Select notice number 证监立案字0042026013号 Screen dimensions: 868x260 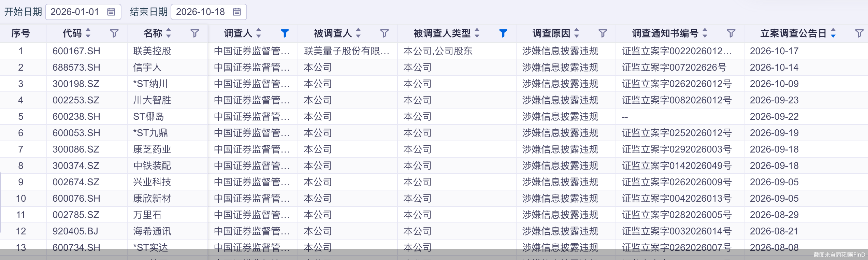pyautogui.click(x=677, y=199)
